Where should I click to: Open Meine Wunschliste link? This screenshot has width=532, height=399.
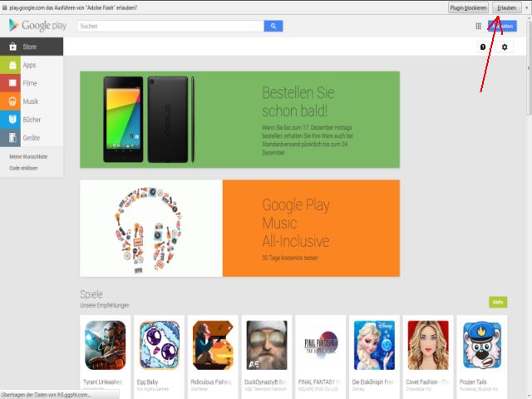point(28,157)
